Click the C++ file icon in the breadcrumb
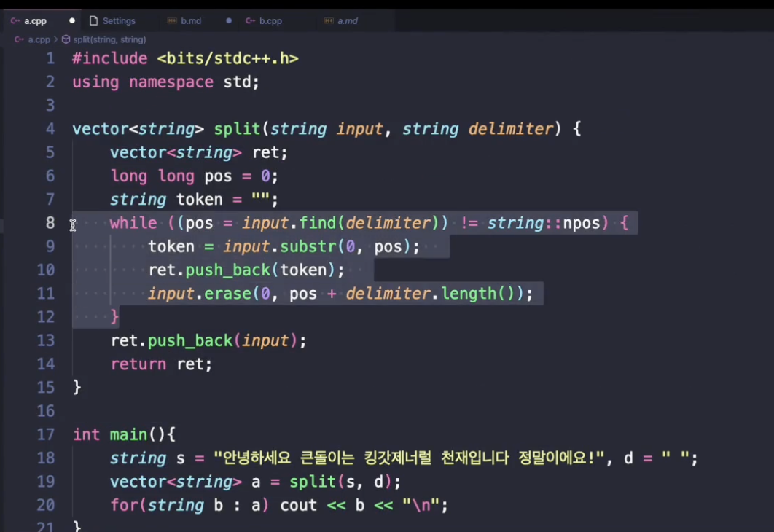774x532 pixels. click(19, 39)
